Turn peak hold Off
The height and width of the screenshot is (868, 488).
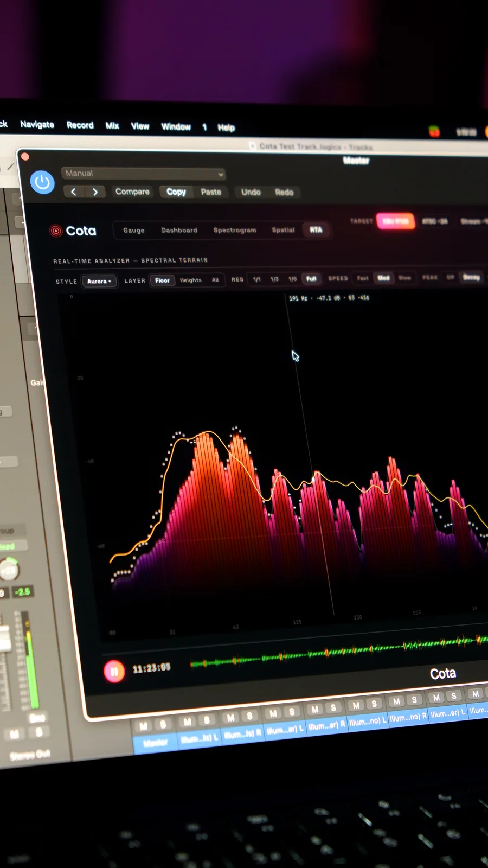pos(450,277)
